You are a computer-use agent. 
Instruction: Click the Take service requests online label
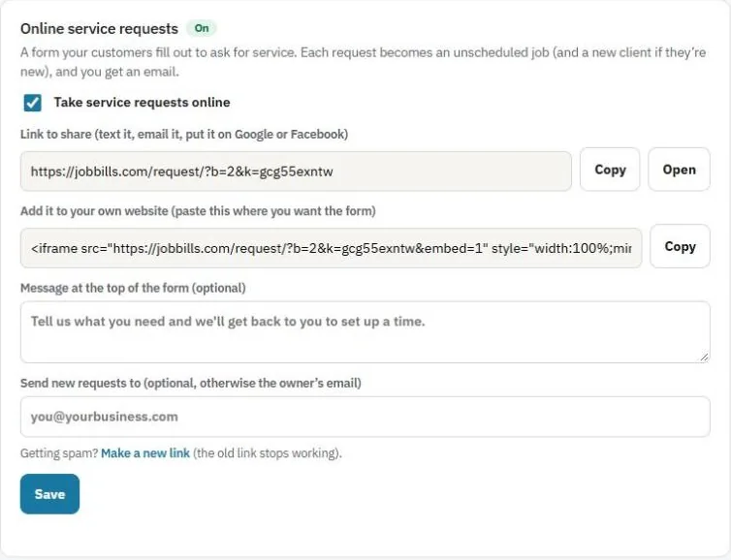pyautogui.click(x=142, y=103)
